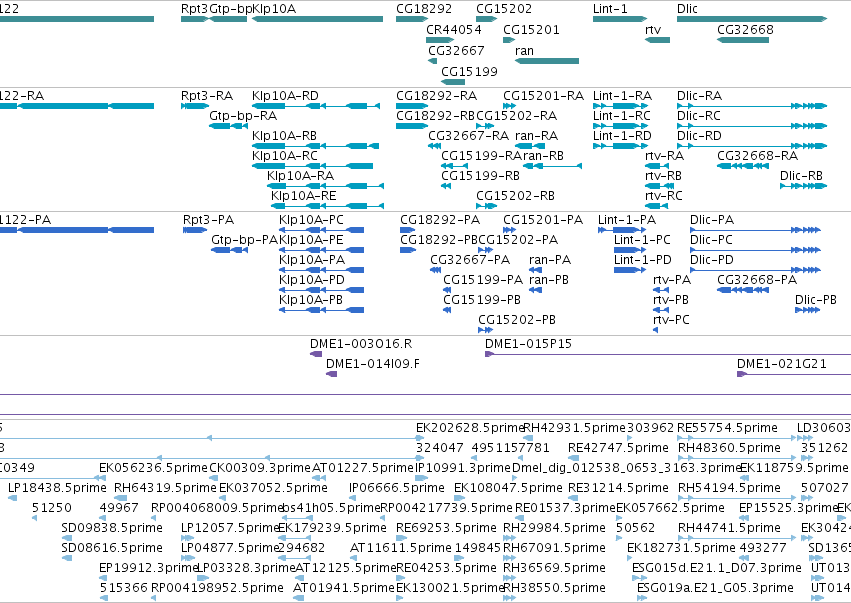This screenshot has width=851, height=603.
Task: Select EST RH29984.5prime
Action: 510,538
